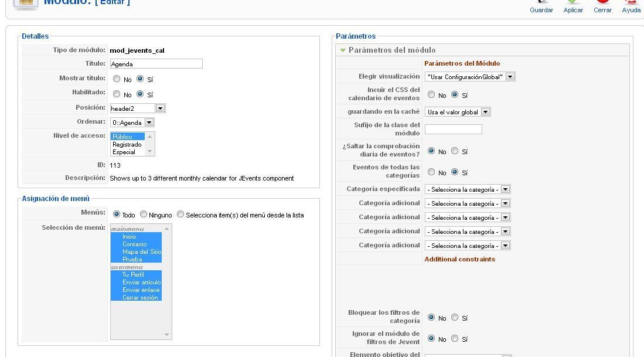644x357 pixels.
Task: Select Contacto in the menu selection list
Action: point(136,244)
